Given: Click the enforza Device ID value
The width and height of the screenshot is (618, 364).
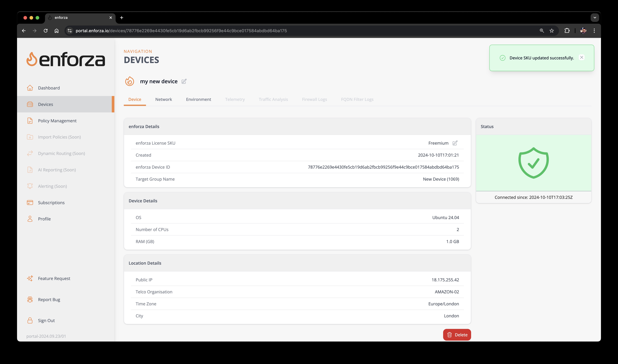Looking at the screenshot, I should coord(383,167).
